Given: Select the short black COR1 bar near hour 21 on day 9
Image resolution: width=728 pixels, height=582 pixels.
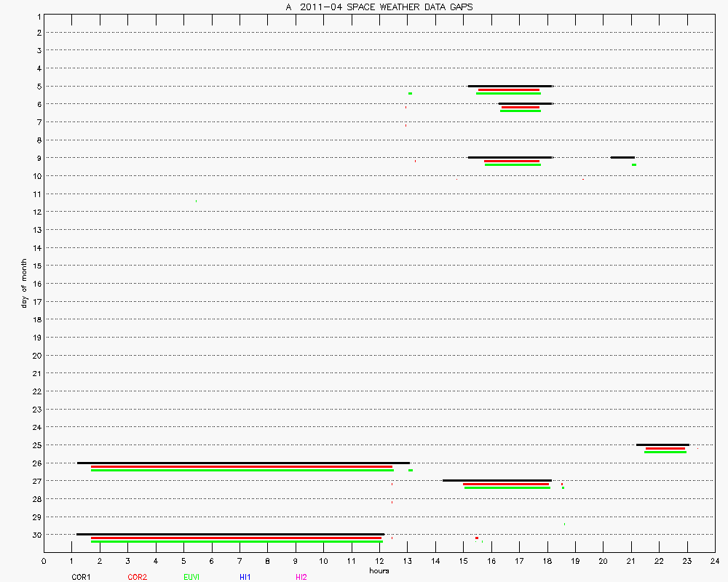Looking at the screenshot, I should click(622, 157).
